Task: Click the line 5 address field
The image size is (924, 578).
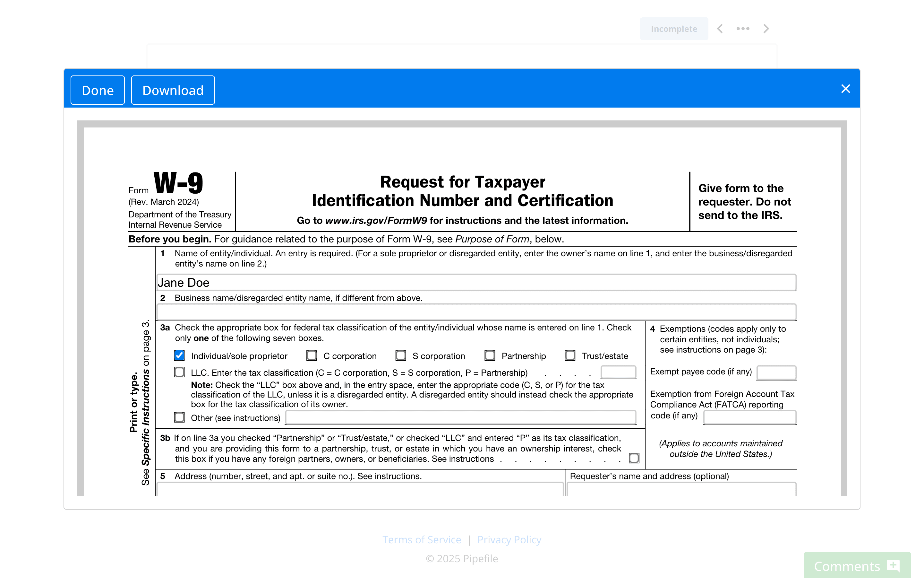Action: pyautogui.click(x=360, y=489)
